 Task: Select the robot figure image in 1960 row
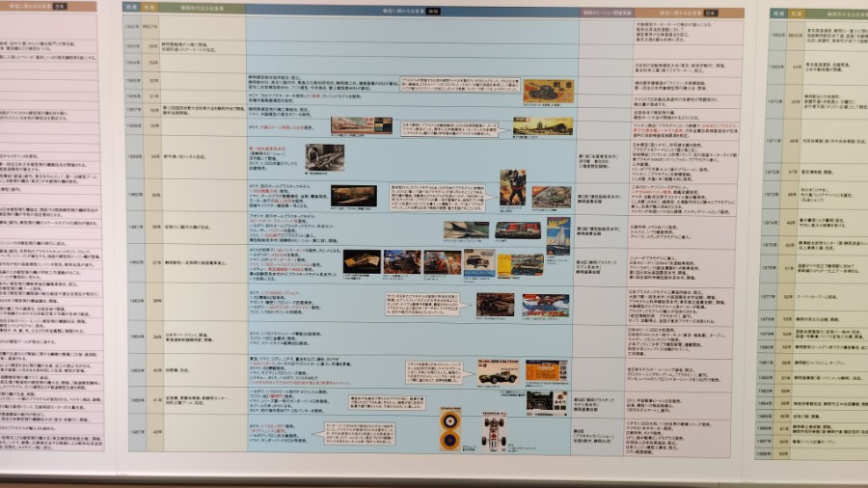pyautogui.click(x=512, y=188)
